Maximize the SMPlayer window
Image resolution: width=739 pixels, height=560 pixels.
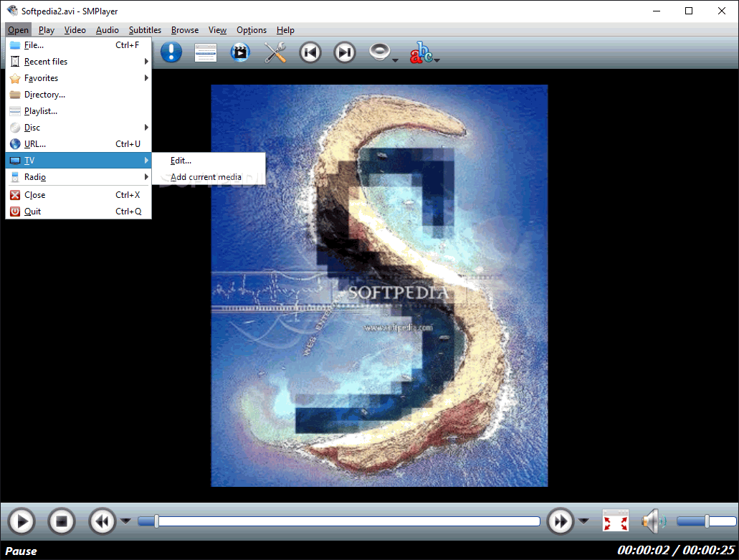(x=689, y=11)
